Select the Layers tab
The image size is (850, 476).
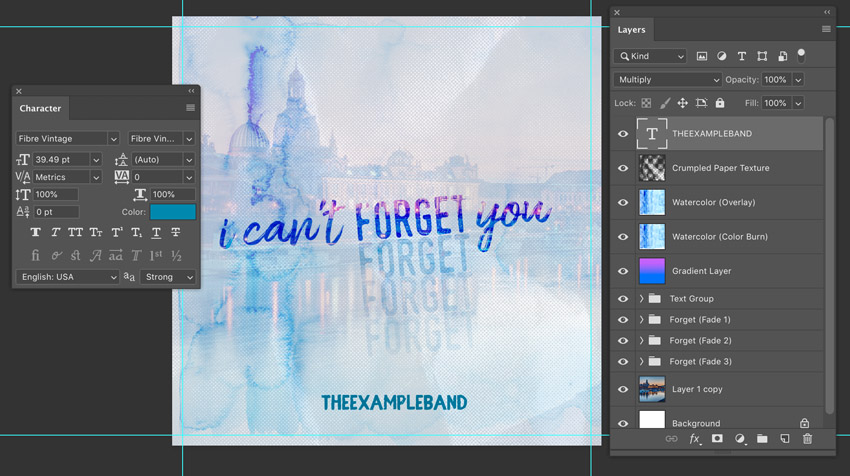[x=632, y=30]
